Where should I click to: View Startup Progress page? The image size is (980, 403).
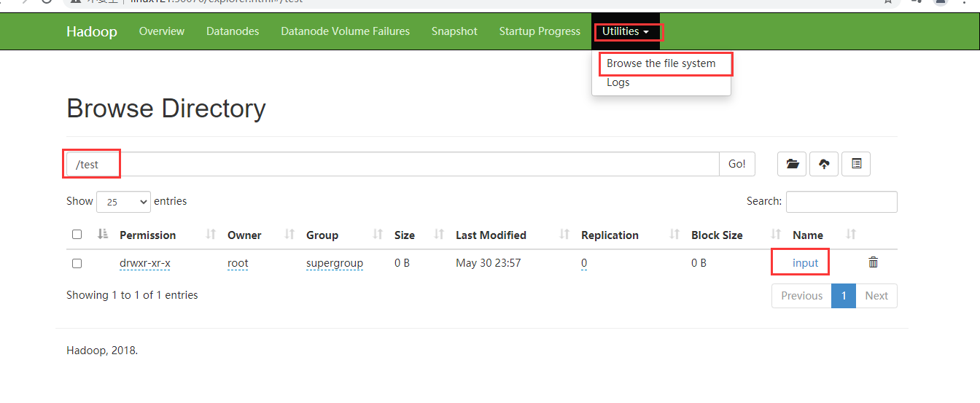[540, 31]
